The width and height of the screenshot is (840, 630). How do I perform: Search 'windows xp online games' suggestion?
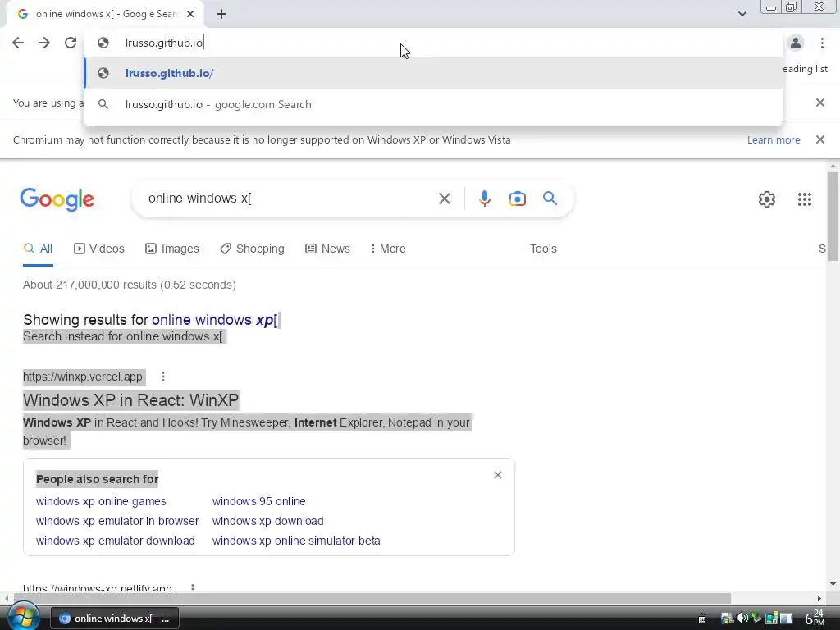[x=101, y=501]
